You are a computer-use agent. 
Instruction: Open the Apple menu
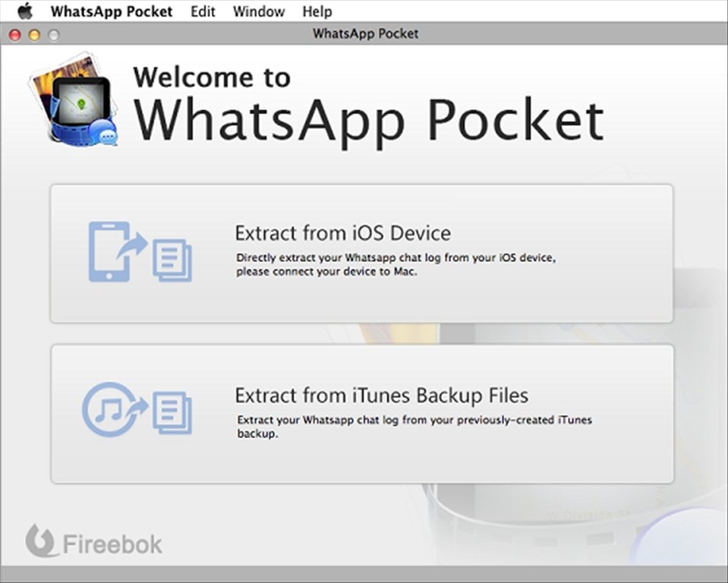point(25,11)
